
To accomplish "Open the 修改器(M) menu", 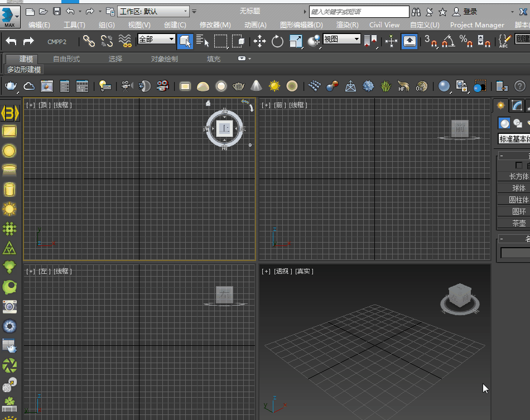I will pyautogui.click(x=215, y=25).
